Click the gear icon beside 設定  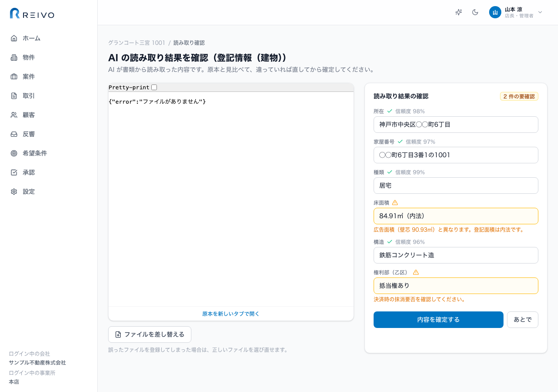(x=14, y=192)
